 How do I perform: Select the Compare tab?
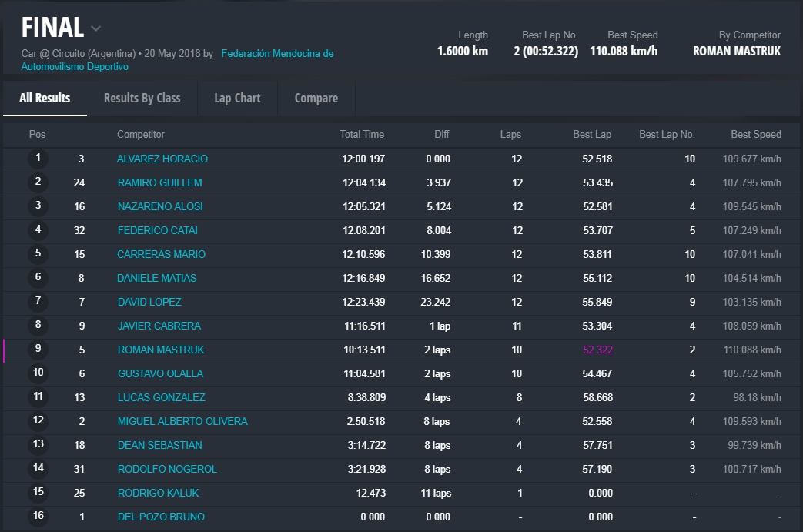point(316,99)
